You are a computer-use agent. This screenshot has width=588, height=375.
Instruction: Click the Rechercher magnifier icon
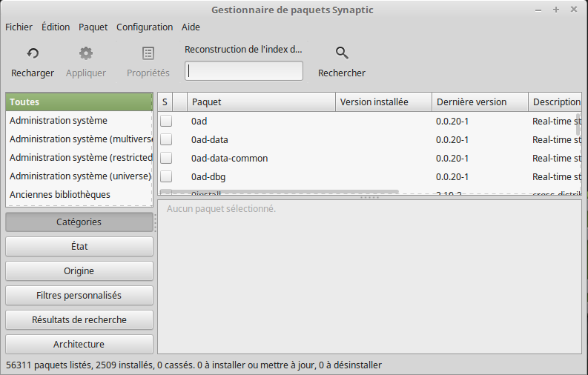click(x=342, y=53)
